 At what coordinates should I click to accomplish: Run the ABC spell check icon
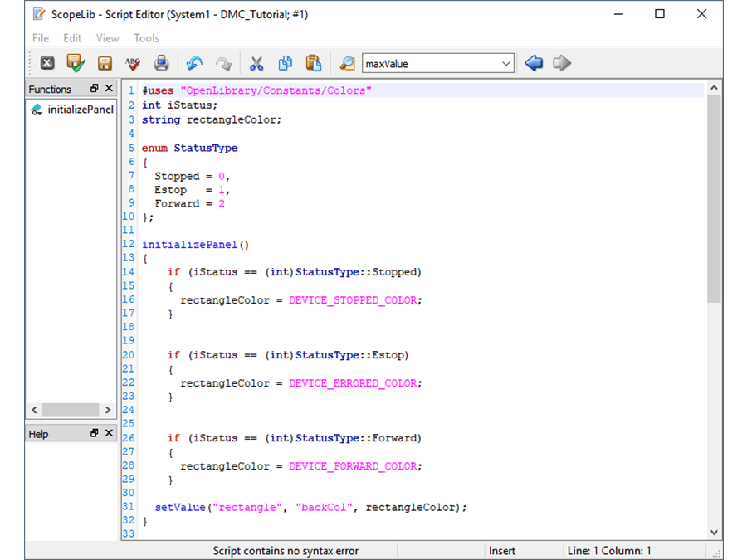click(x=133, y=63)
